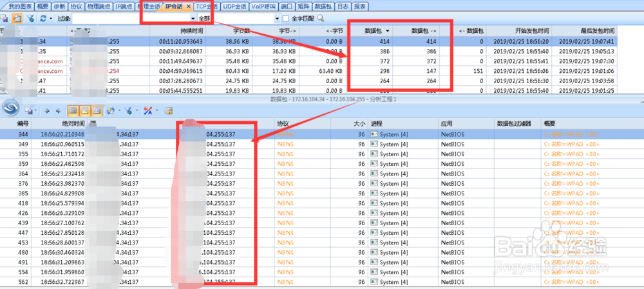Image resolution: width=644 pixels, height=289 pixels.
Task: Click the filter funnel icon in the top toolbar
Action: coord(30,19)
